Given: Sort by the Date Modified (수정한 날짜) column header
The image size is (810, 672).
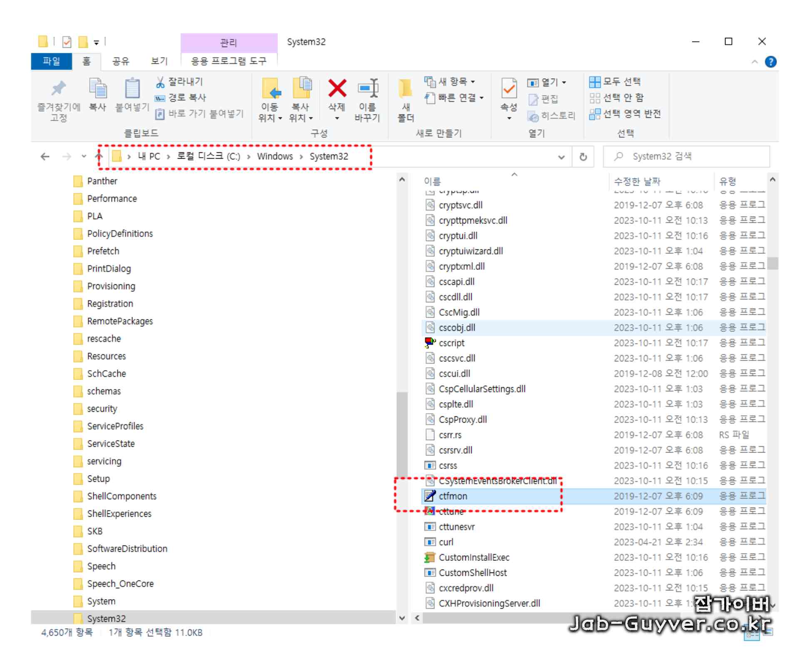Looking at the screenshot, I should tap(637, 182).
